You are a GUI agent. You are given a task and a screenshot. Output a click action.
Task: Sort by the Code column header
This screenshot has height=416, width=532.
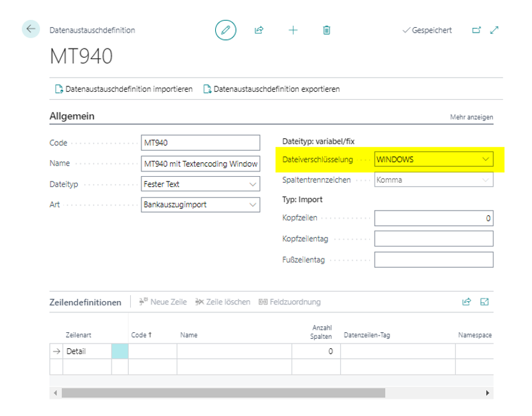click(x=141, y=336)
